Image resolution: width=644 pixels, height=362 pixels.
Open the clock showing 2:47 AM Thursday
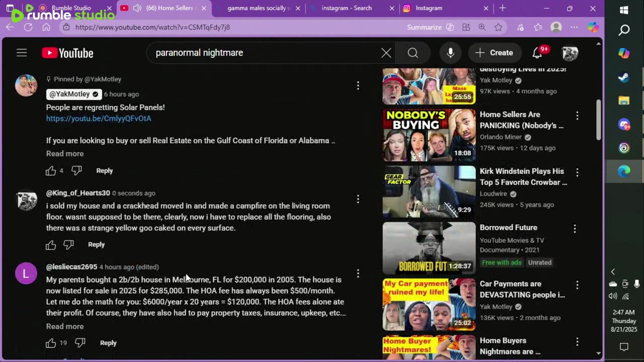[624, 321]
